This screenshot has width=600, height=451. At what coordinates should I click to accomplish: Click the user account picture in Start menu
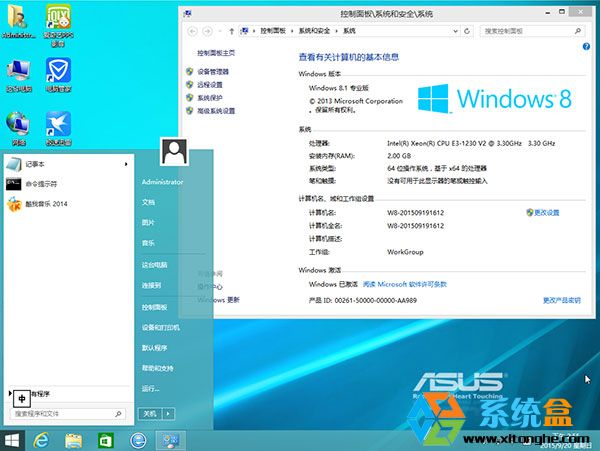pyautogui.click(x=175, y=152)
